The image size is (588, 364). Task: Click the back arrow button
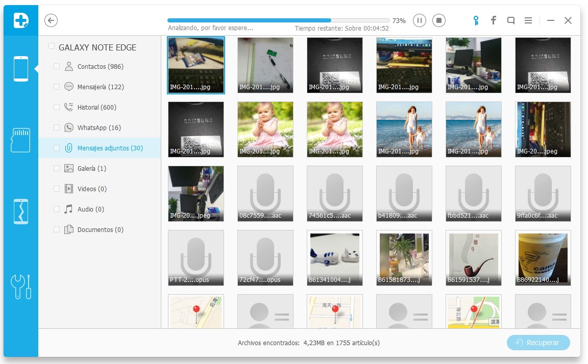point(51,20)
